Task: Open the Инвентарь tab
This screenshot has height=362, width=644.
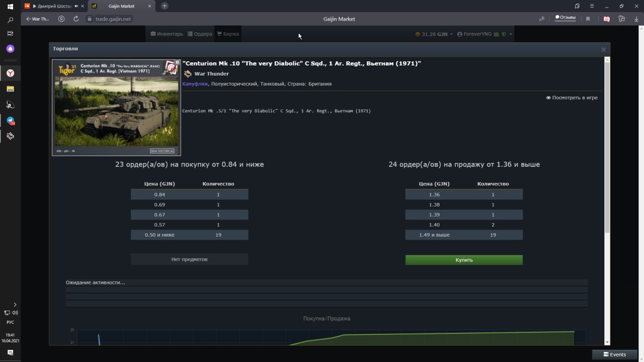Action: [167, 34]
